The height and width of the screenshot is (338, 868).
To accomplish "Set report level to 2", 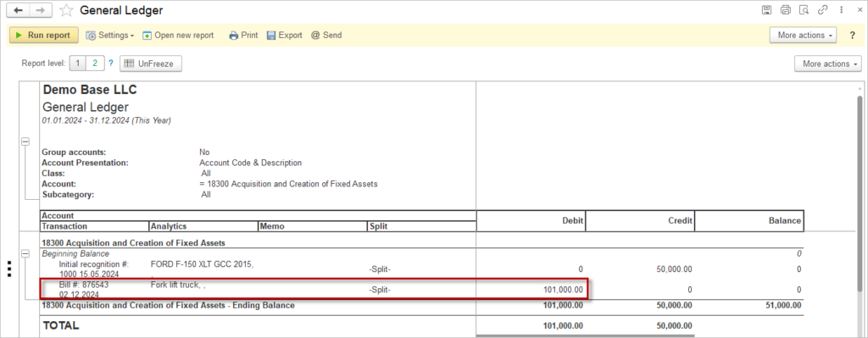I will [x=95, y=64].
